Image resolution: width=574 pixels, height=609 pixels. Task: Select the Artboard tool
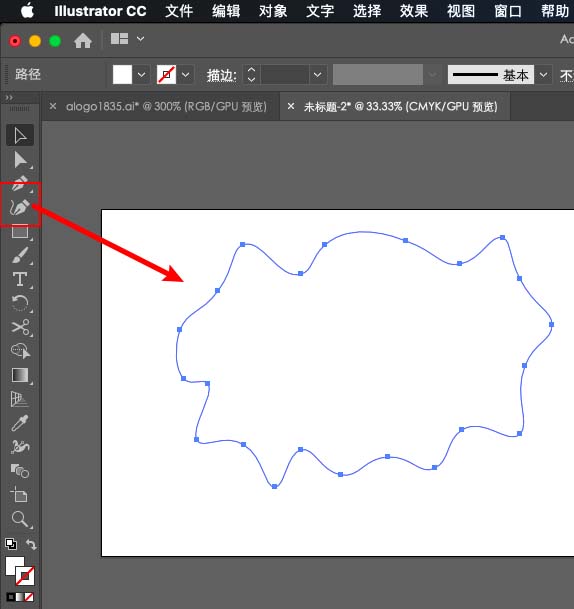20,495
